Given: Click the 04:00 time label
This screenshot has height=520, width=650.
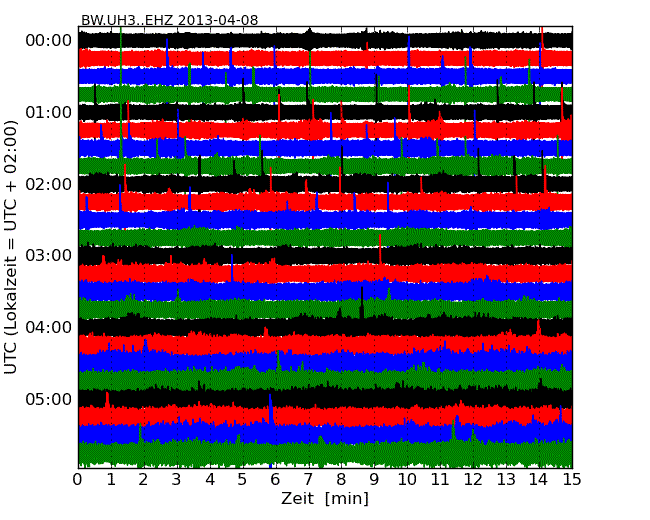Looking at the screenshot, I should click(x=49, y=327).
